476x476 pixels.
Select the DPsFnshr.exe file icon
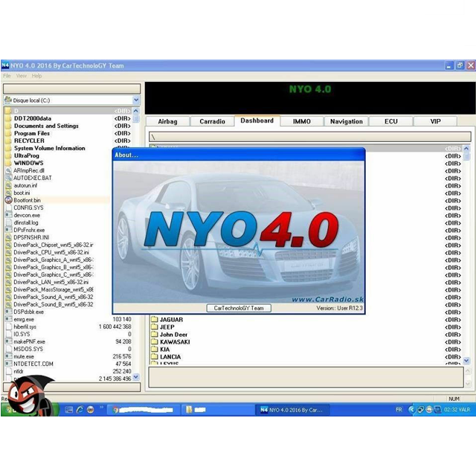point(8,230)
